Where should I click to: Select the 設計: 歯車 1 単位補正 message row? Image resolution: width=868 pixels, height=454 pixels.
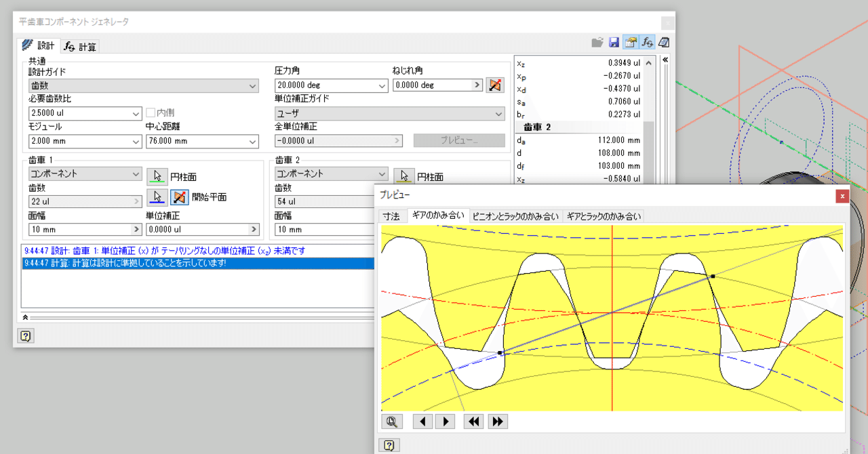(x=198, y=251)
